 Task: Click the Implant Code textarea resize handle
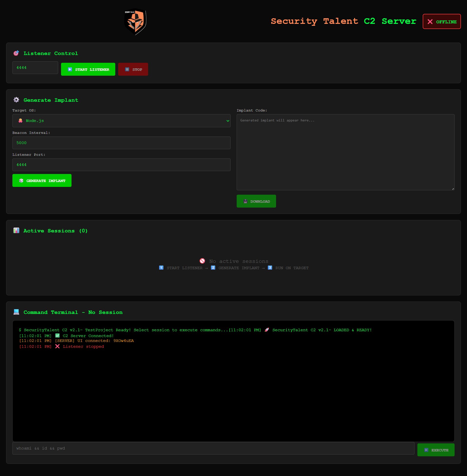click(x=453, y=189)
